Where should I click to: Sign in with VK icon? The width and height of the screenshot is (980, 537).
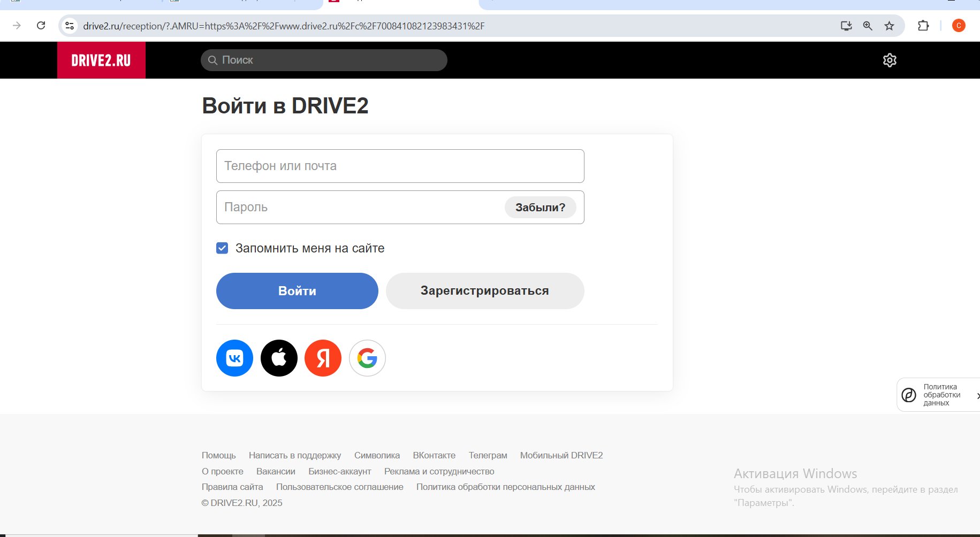pyautogui.click(x=234, y=358)
